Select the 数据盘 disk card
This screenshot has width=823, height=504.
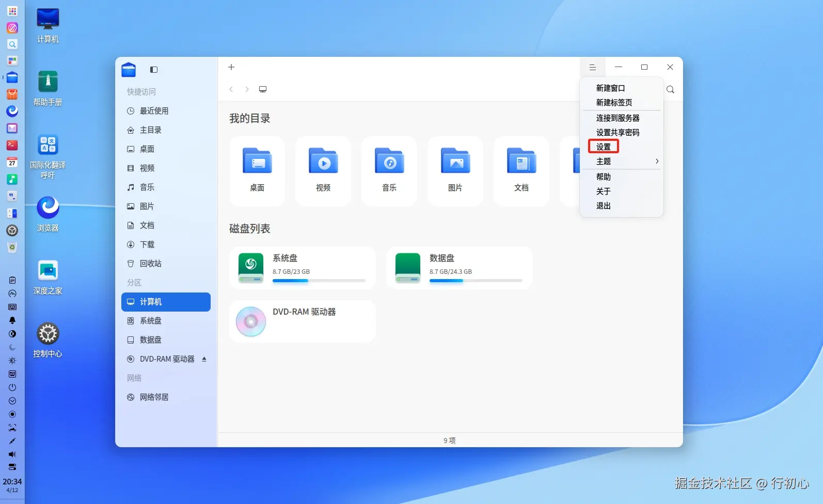[460, 268]
